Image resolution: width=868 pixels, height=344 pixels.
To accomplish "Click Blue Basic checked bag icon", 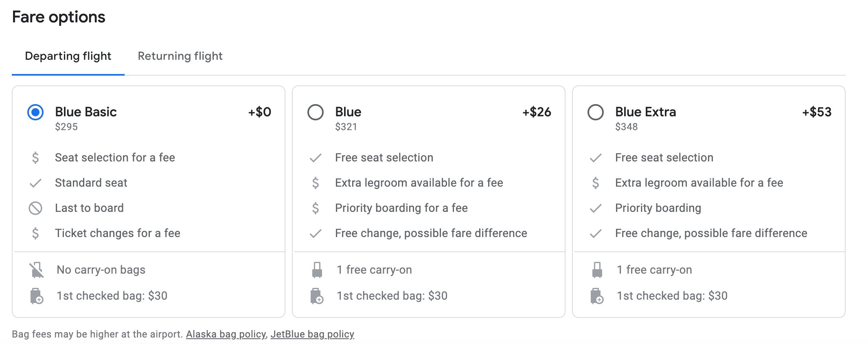I will pyautogui.click(x=36, y=296).
